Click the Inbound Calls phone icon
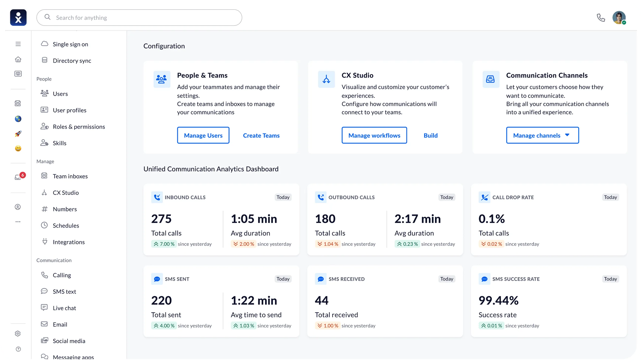 tap(157, 197)
